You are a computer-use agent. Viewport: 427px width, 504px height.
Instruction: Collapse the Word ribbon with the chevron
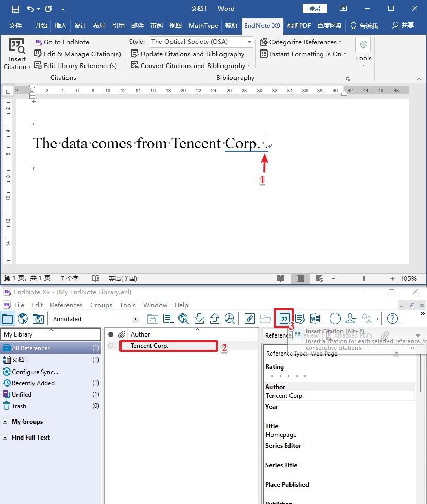coord(419,79)
